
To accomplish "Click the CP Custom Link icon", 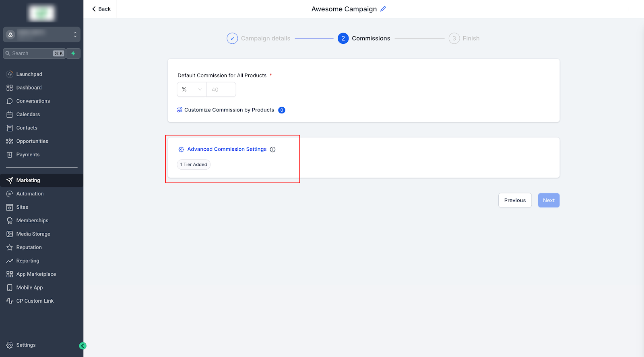I will [10, 301].
